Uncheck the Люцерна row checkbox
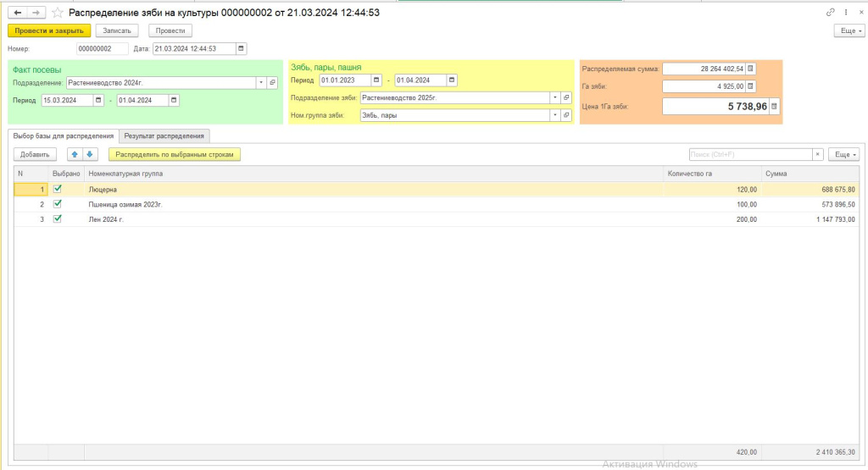The image size is (868, 470). coord(58,189)
